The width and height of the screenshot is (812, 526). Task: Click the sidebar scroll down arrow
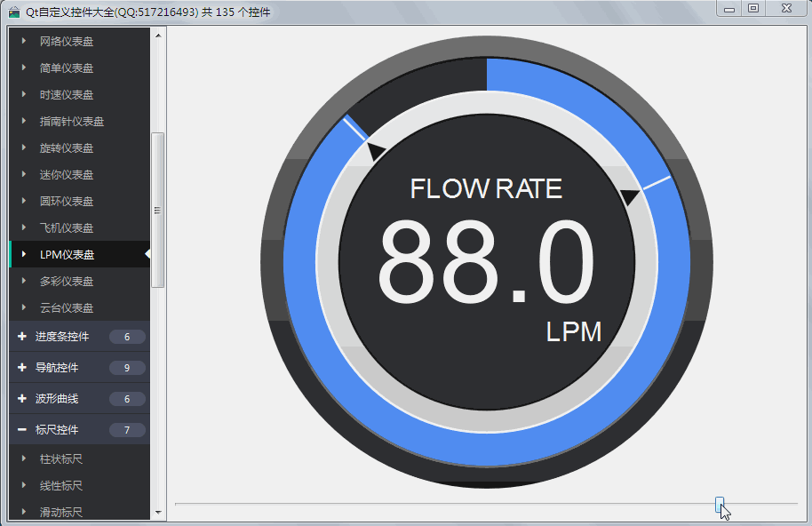[x=158, y=513]
